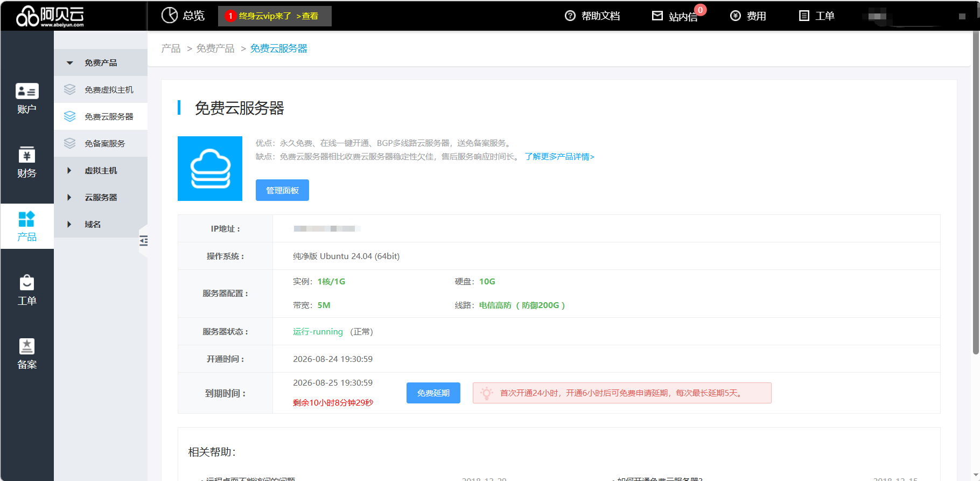980x481 pixels.
Task: Click the 费用 yen circle icon
Action: pyautogui.click(x=736, y=16)
